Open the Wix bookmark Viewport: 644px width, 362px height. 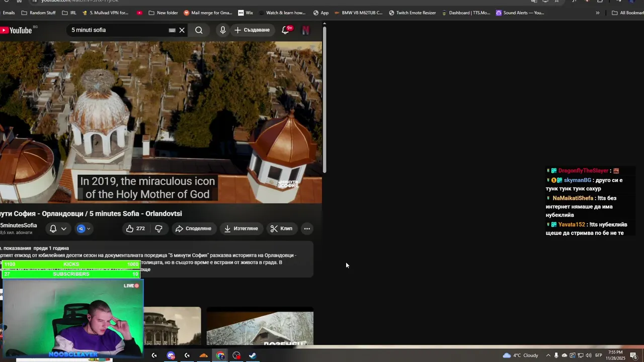246,13
